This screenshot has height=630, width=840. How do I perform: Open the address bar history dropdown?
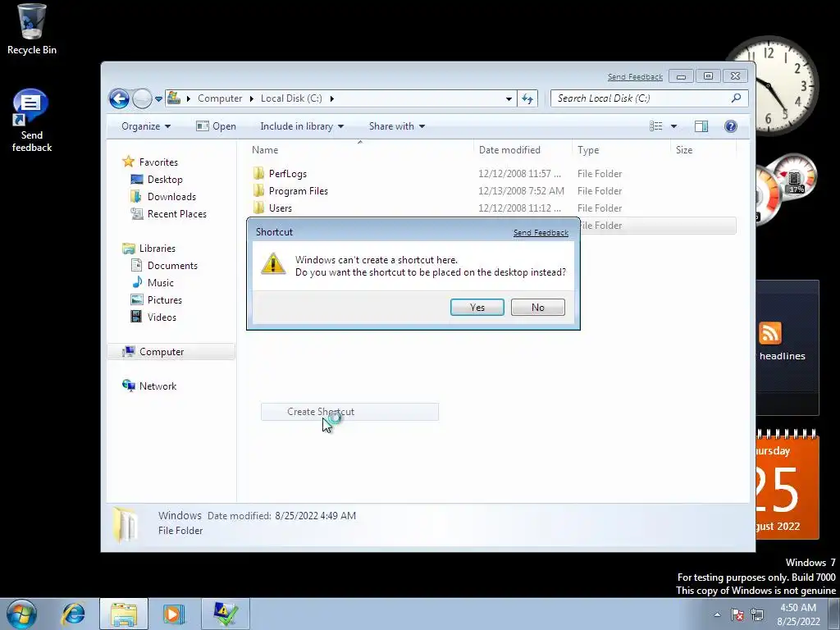click(x=509, y=98)
